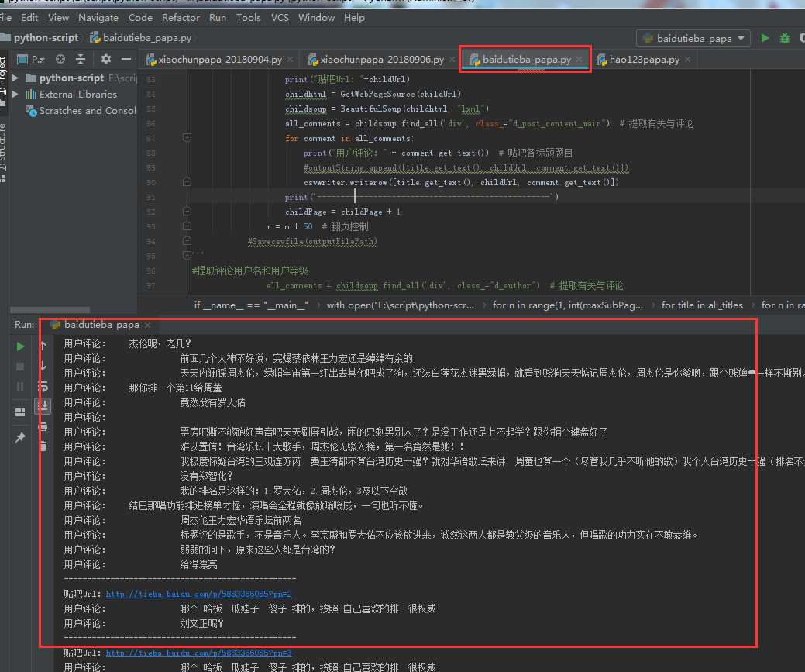Screen dimensions: 805x672
Task: Open the Code menu
Action: [140, 18]
